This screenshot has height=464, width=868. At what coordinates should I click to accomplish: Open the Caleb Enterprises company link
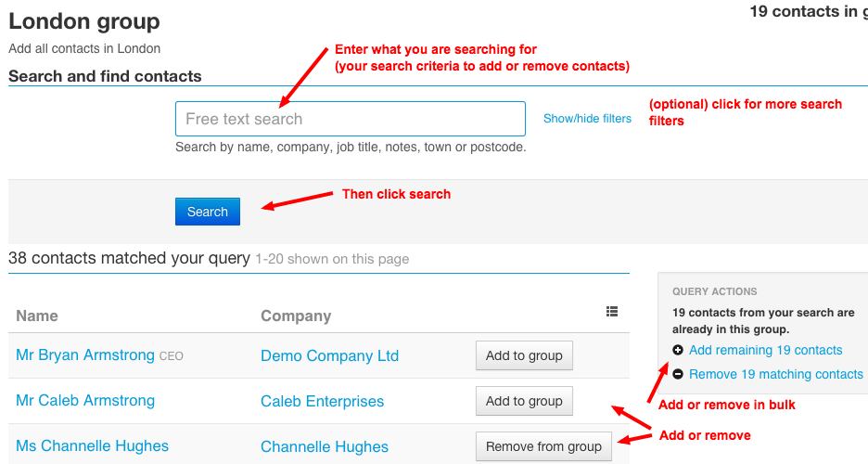click(322, 401)
